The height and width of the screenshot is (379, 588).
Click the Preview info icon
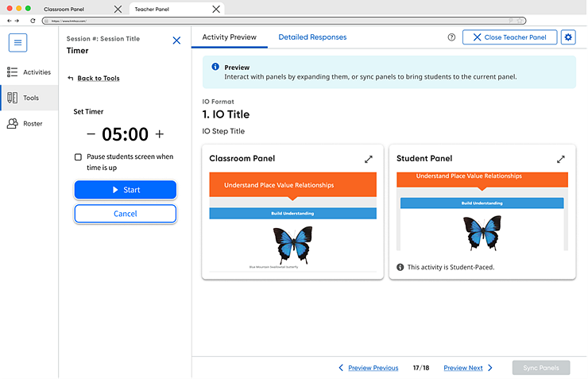tap(215, 67)
